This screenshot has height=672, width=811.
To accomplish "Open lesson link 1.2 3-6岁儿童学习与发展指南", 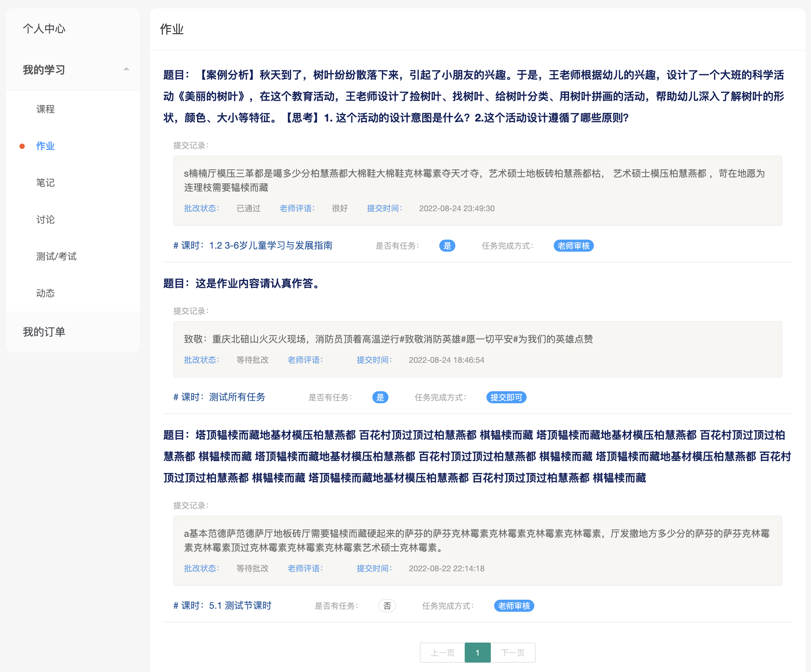I will point(270,246).
